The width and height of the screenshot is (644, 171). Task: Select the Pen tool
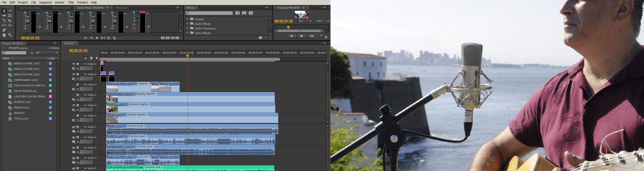click(4, 30)
